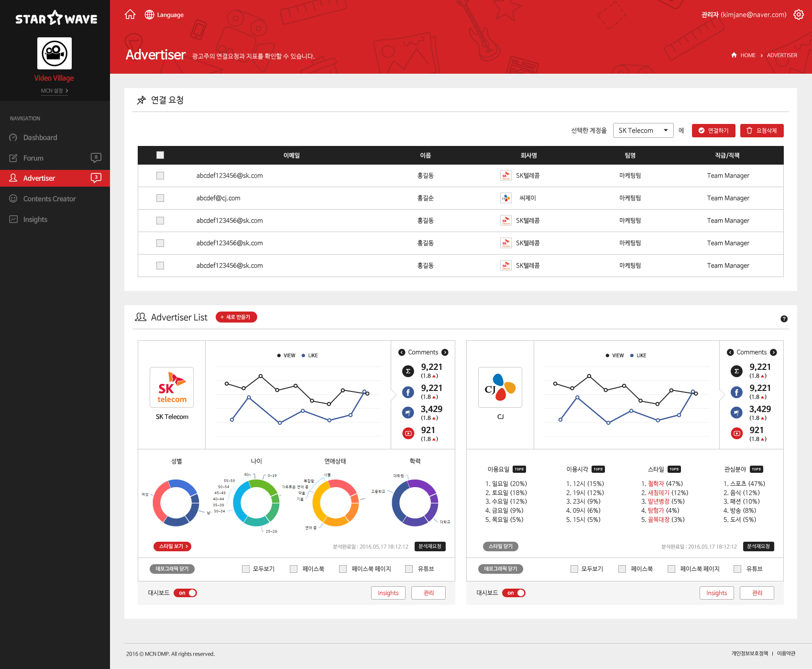Viewport: 812px width, 669px height.
Task: Click the YouTube icon in CJ card
Action: click(736, 434)
